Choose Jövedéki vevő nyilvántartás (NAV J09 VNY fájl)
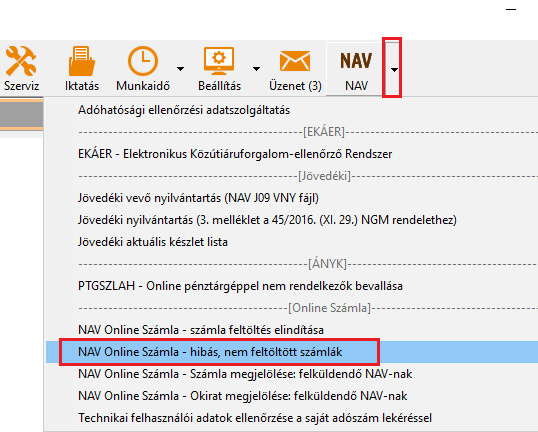The width and height of the screenshot is (538, 432). pyautogui.click(x=198, y=198)
